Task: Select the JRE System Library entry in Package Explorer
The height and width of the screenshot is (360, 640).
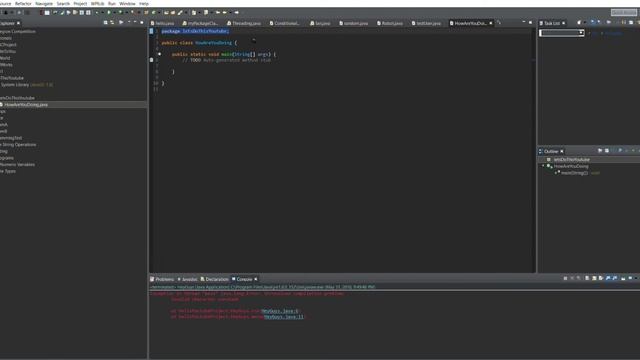Action: 27,84
